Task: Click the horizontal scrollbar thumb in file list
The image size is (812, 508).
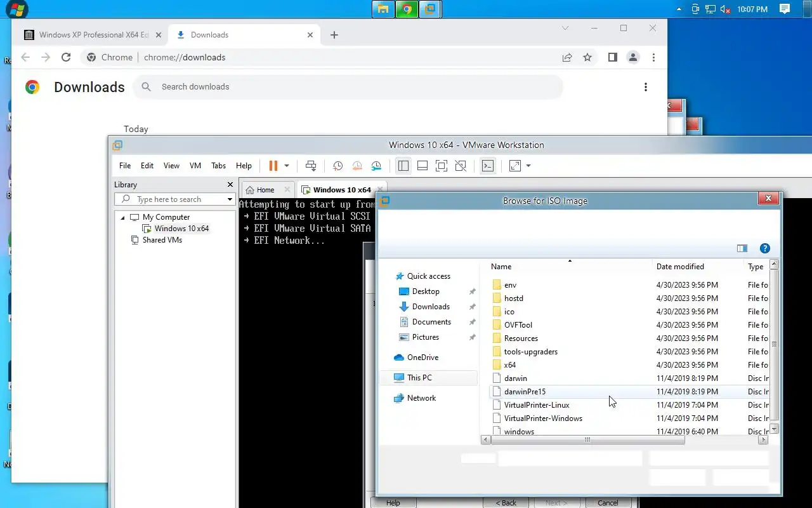Action: point(587,439)
